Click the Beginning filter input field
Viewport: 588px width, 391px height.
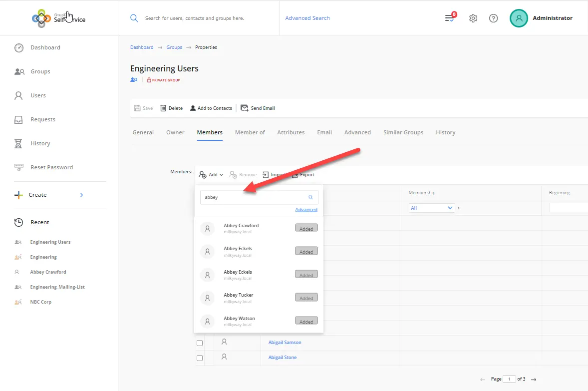(569, 208)
